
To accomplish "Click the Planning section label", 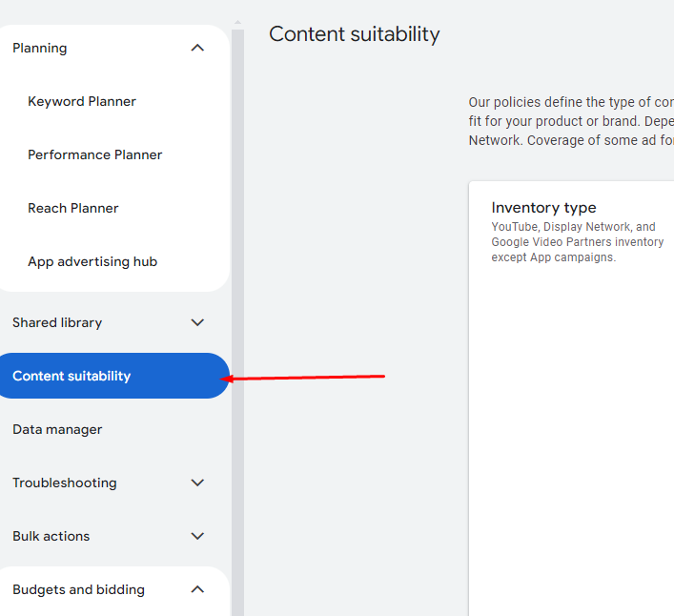I will 40,48.
